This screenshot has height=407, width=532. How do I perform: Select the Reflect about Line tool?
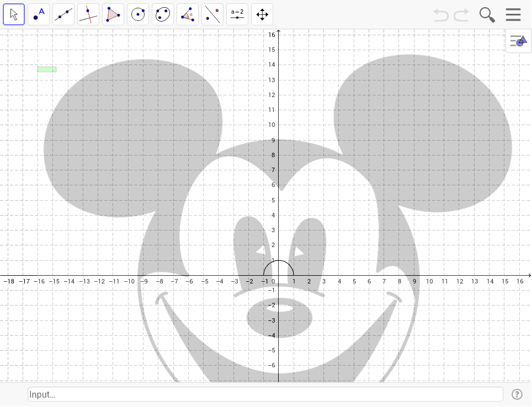212,14
